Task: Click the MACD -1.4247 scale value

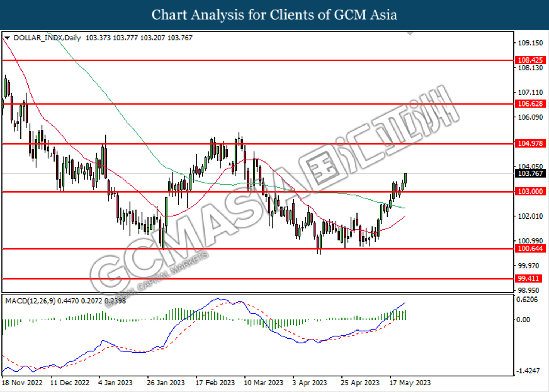Action: coord(528,371)
